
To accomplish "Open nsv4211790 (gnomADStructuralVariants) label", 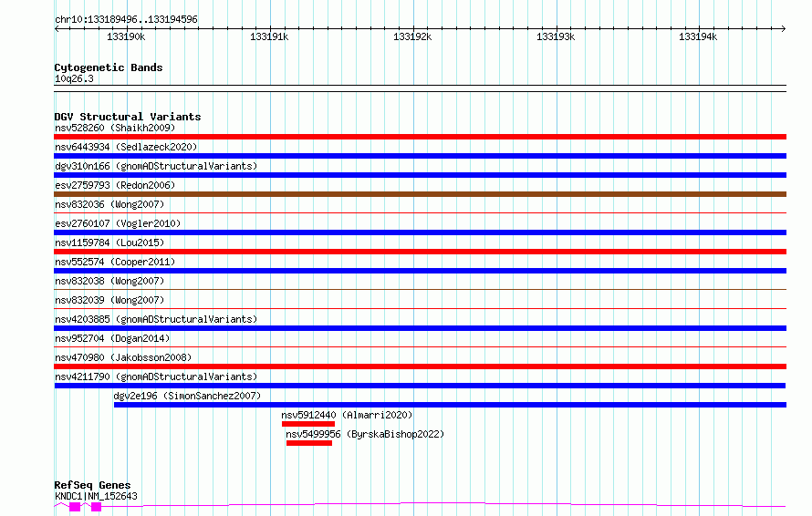I will pos(156,377).
